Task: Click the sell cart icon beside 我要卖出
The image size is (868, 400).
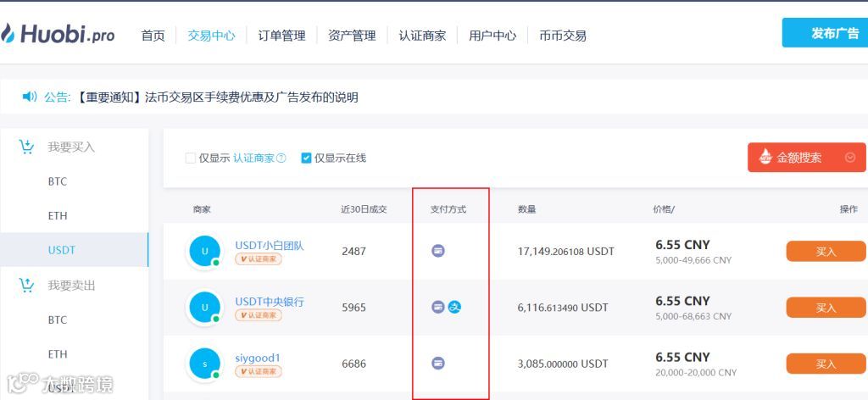Action: pyautogui.click(x=26, y=285)
